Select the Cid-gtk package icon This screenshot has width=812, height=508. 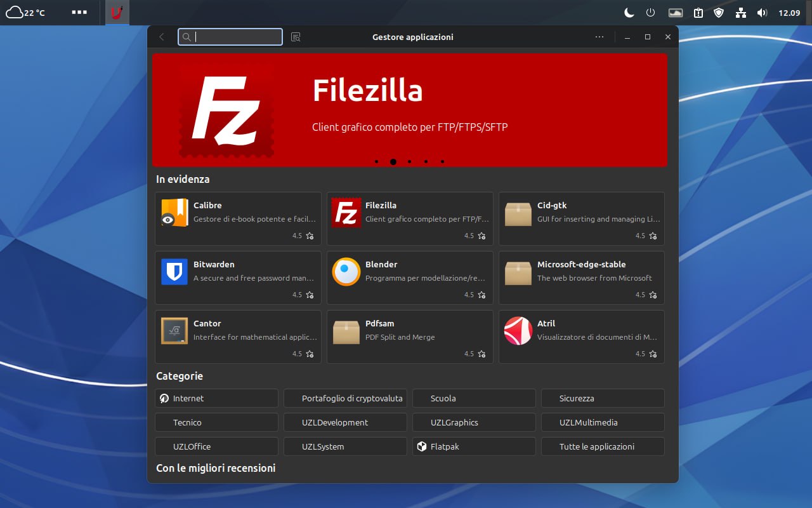pos(518,214)
